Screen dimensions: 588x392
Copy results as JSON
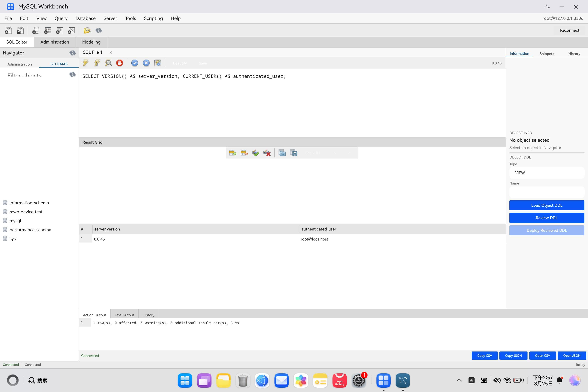(x=513, y=355)
